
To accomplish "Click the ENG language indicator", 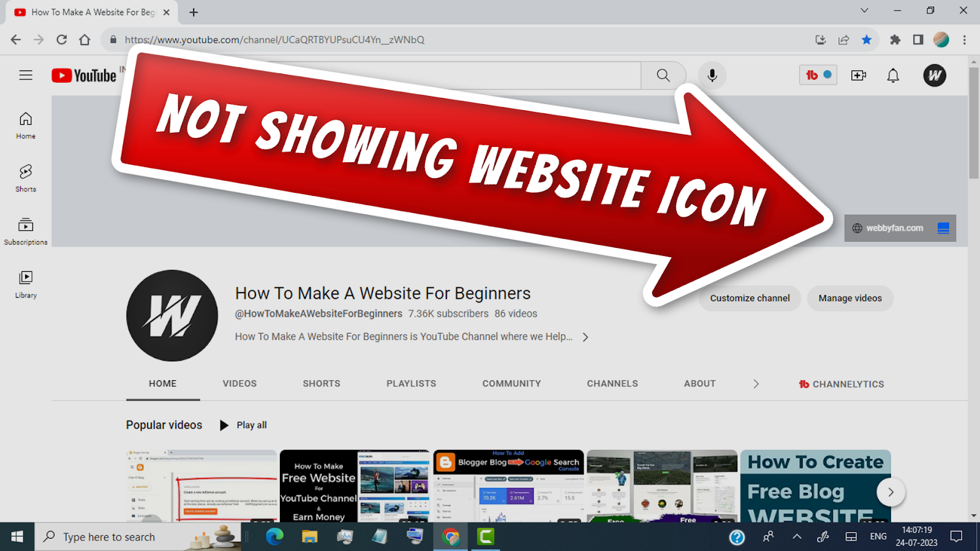I will (878, 537).
